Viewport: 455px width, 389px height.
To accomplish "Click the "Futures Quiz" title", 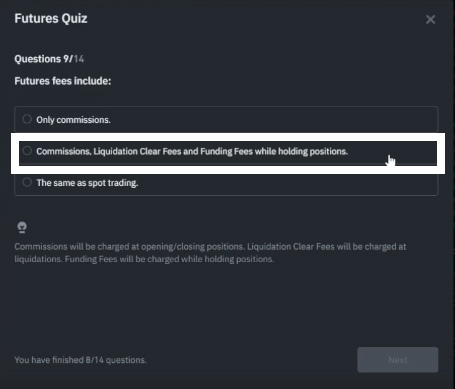I will pyautogui.click(x=51, y=18).
